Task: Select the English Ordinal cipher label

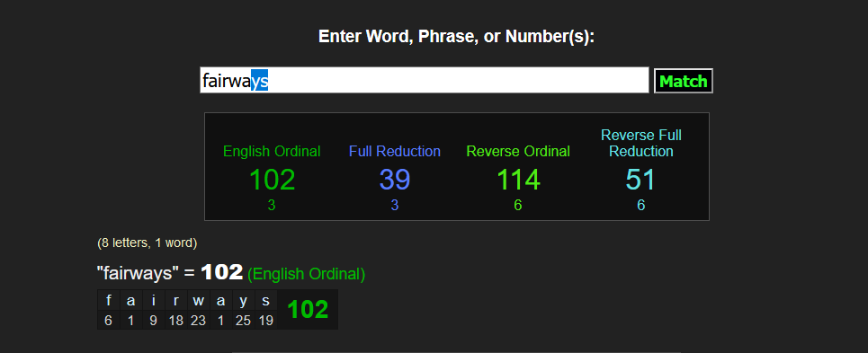Action: coord(272,152)
